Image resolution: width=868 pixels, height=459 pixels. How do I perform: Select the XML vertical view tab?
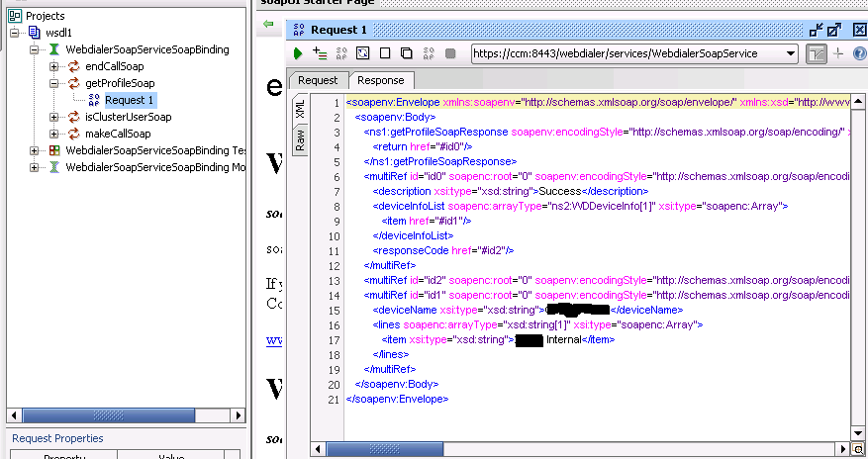pos(300,109)
